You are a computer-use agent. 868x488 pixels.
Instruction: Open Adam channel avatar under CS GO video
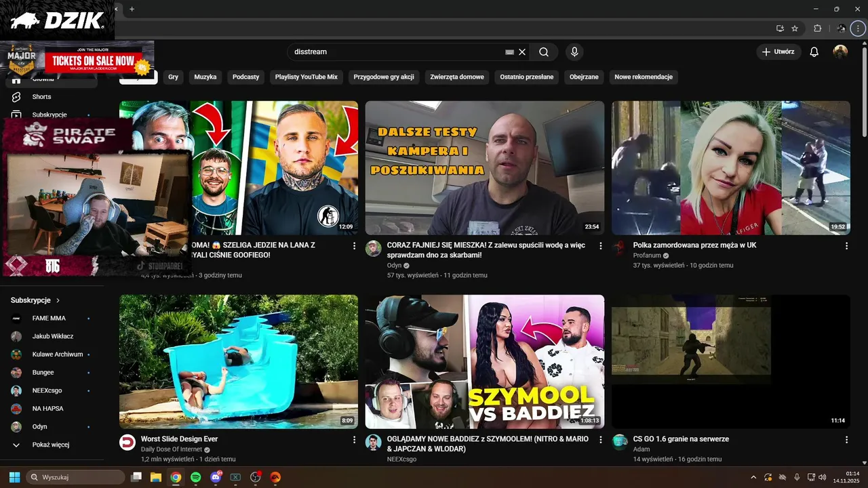click(x=619, y=442)
